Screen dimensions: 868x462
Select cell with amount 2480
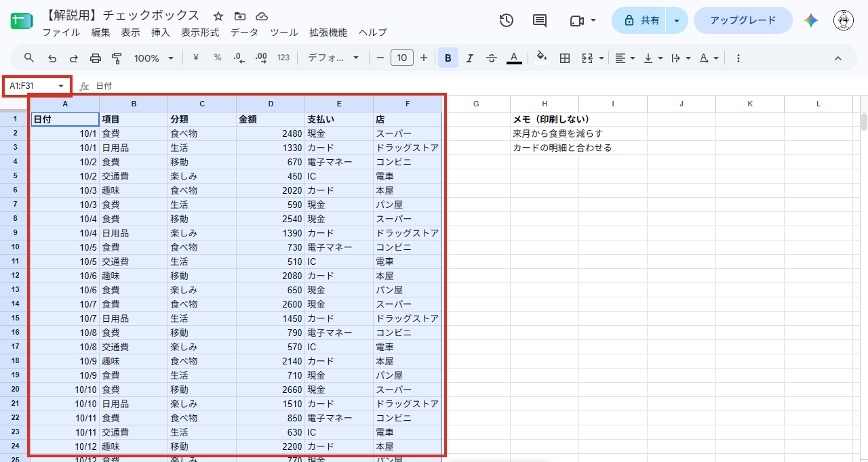pos(271,133)
